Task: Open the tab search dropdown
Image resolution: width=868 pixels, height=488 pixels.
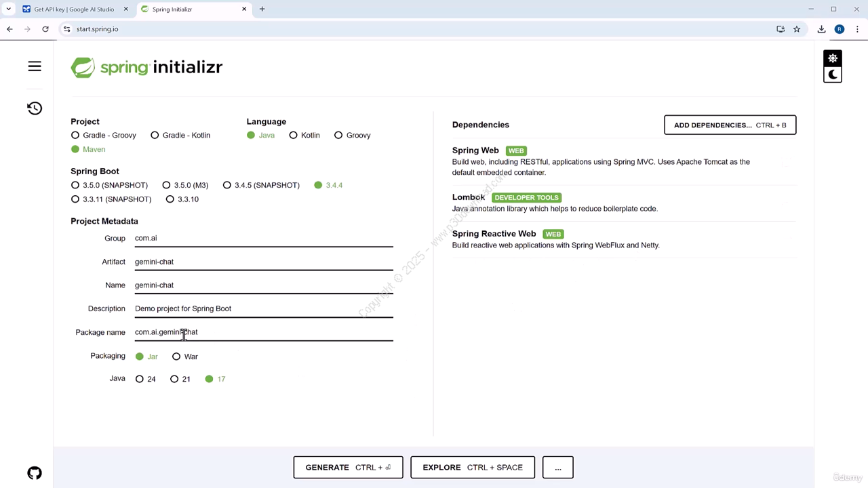Action: pyautogui.click(x=8, y=9)
